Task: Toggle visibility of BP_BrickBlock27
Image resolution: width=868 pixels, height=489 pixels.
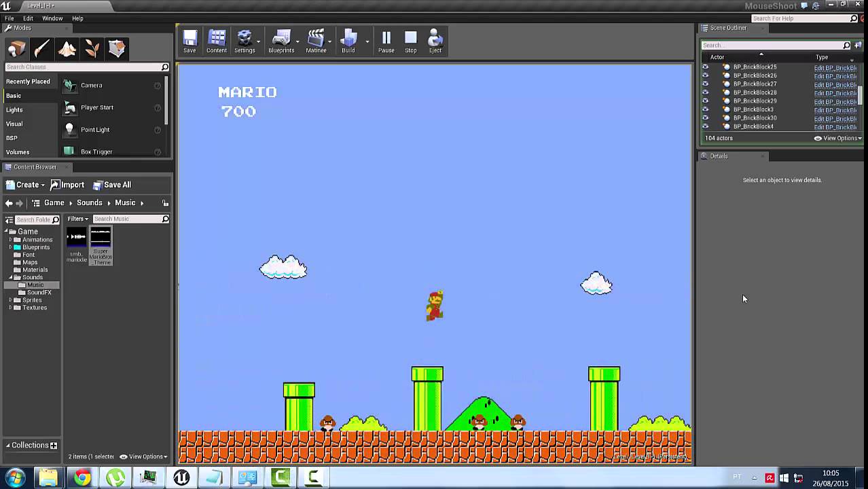Action: point(705,84)
